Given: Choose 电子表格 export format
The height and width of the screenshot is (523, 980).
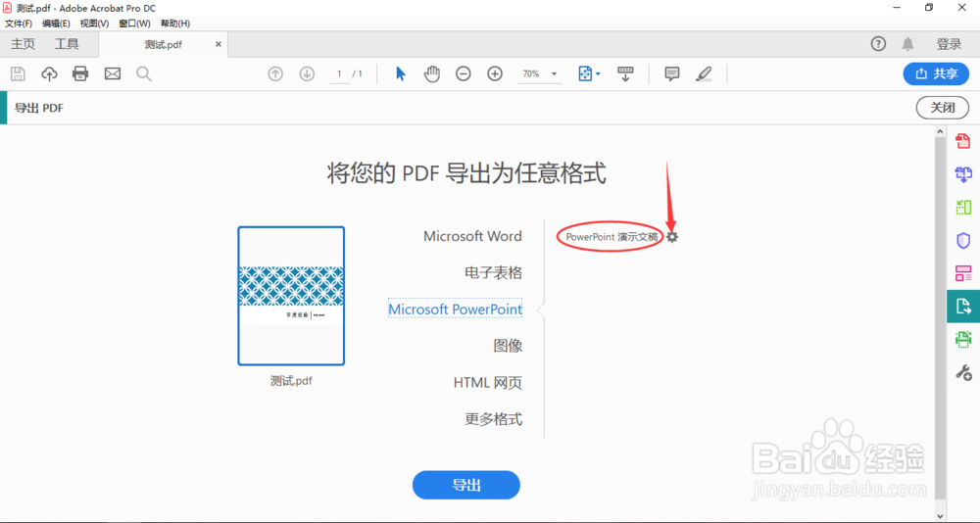Looking at the screenshot, I should [493, 272].
